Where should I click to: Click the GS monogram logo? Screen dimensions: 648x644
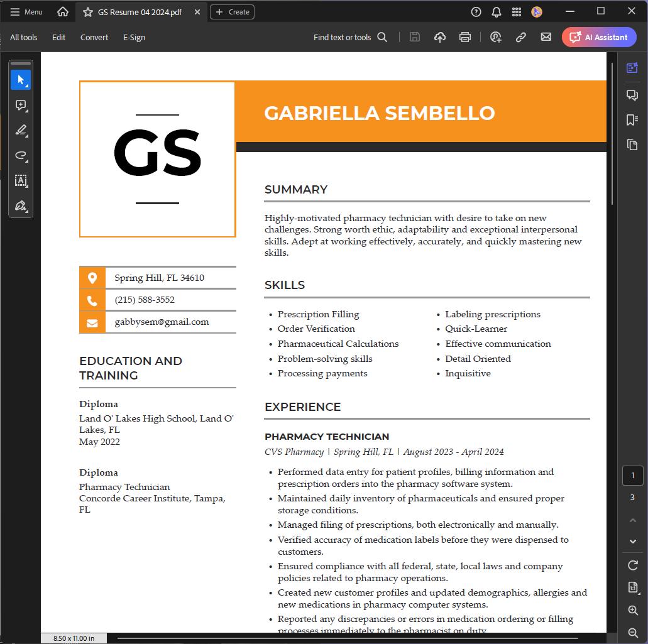pos(158,153)
